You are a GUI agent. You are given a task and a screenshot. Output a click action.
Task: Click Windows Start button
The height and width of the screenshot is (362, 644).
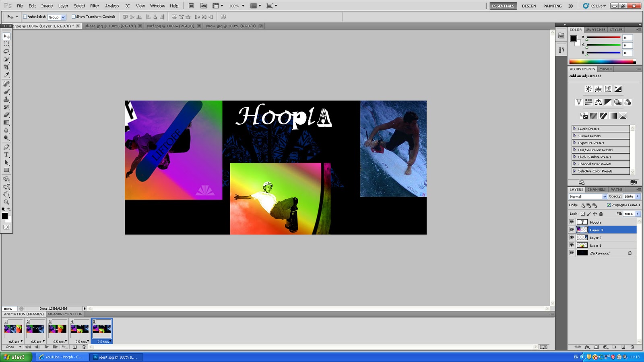(15, 357)
